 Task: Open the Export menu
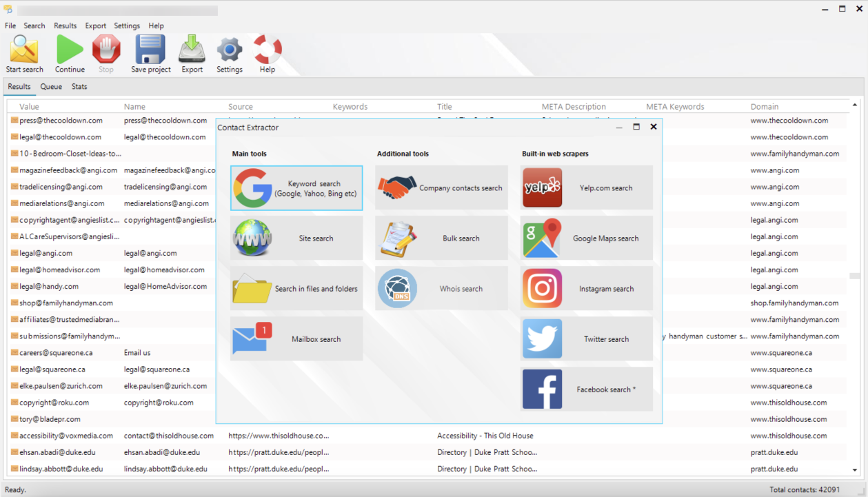(x=96, y=26)
